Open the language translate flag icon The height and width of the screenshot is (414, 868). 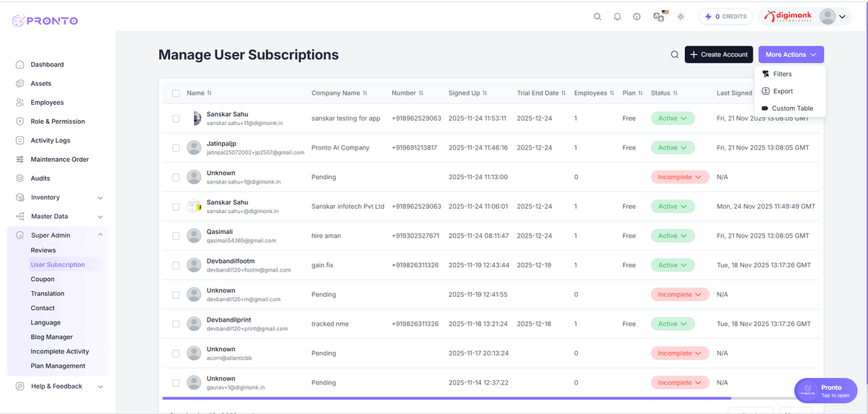coord(660,16)
